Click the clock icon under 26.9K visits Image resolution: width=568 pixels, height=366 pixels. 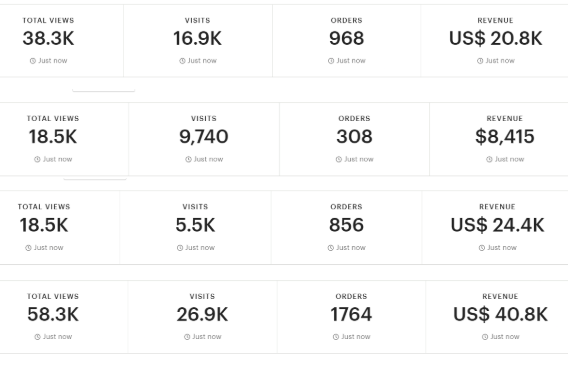(187, 337)
